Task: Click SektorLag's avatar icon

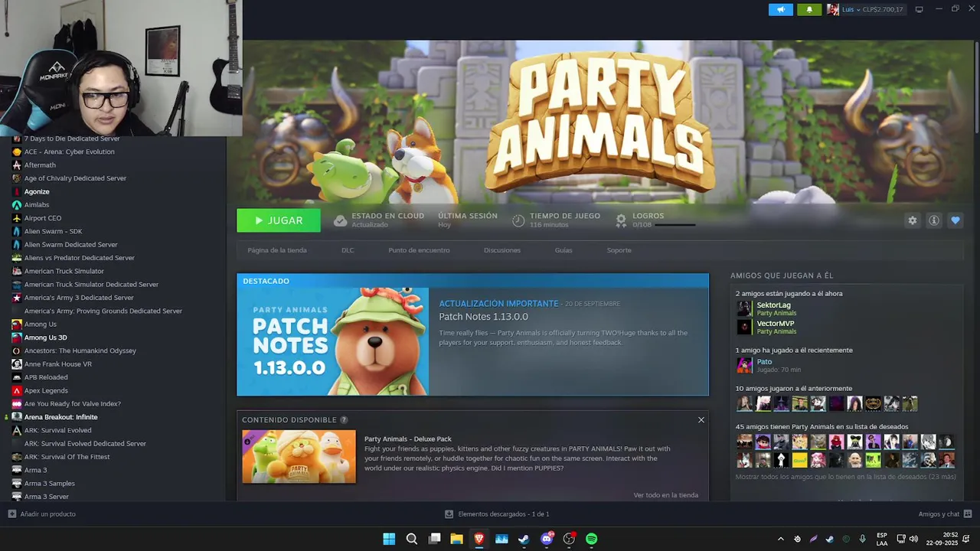Action: (x=744, y=308)
